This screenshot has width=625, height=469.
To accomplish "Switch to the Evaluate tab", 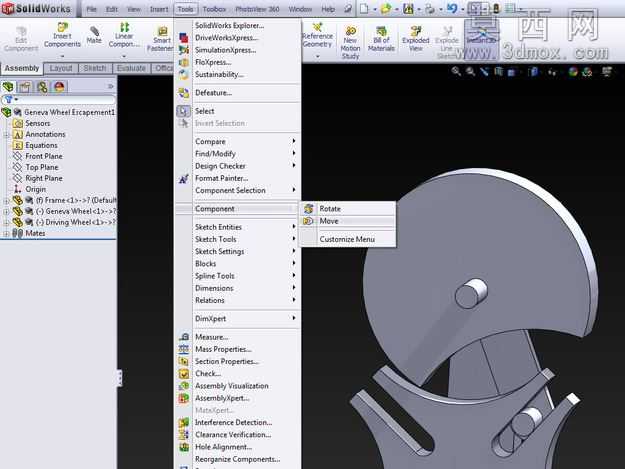I will coord(131,68).
